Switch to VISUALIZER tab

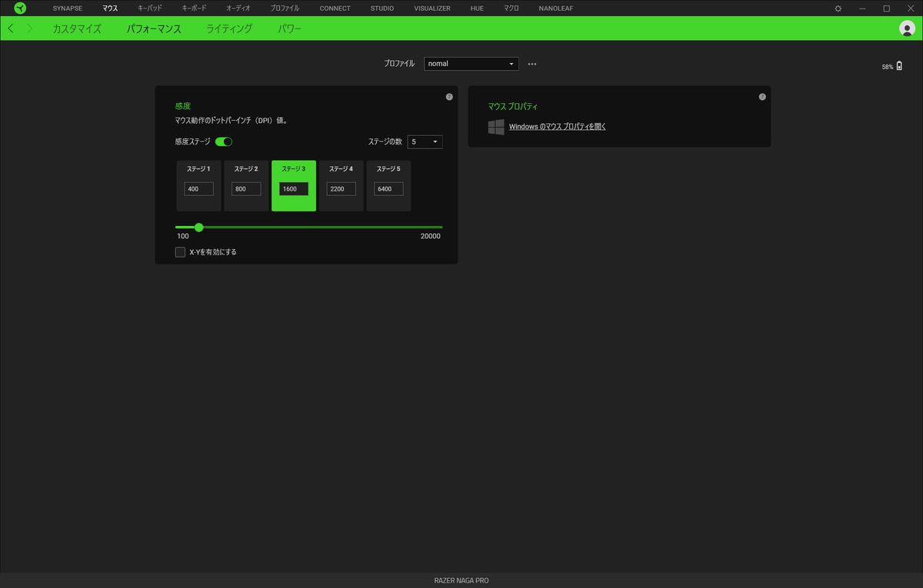pos(432,8)
